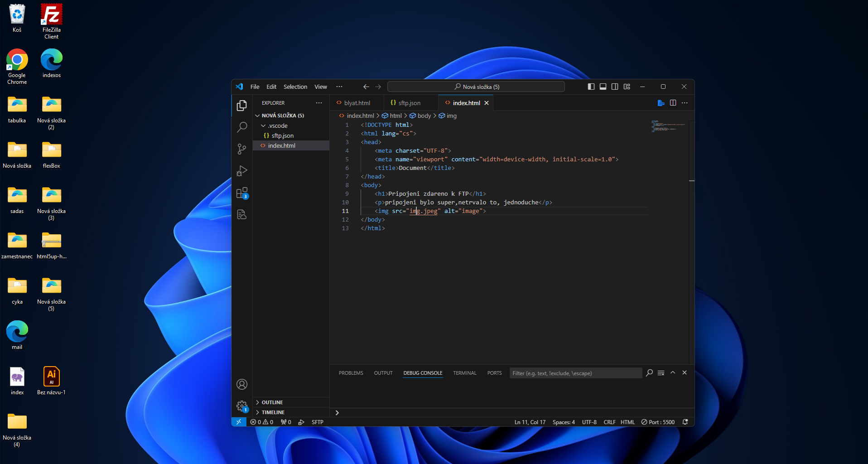The image size is (868, 464).
Task: Click the notifications bell in status bar
Action: point(685,422)
